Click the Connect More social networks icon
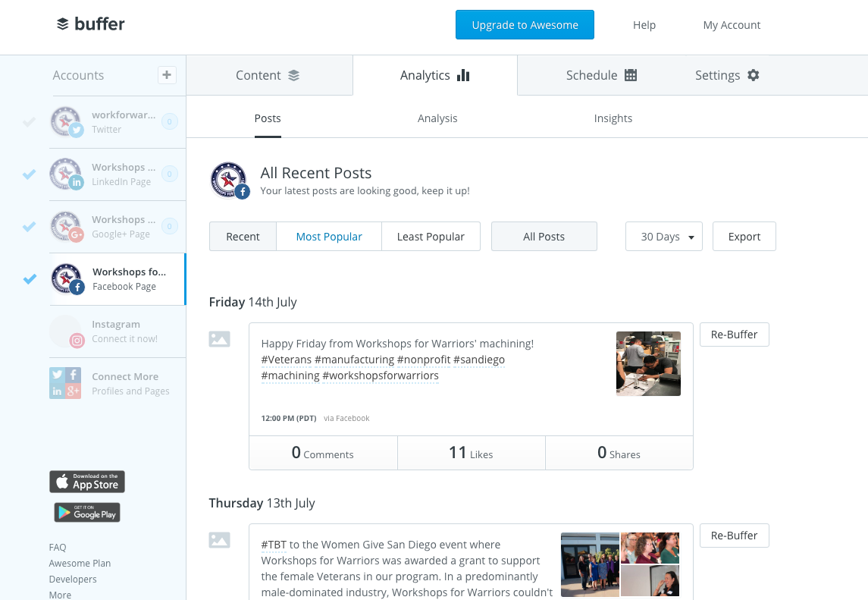 65,383
